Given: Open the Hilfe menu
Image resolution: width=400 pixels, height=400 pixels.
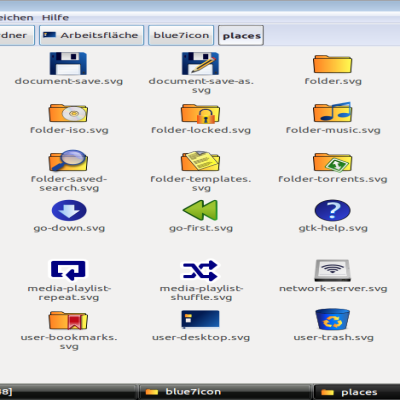Looking at the screenshot, I should coord(55,17).
